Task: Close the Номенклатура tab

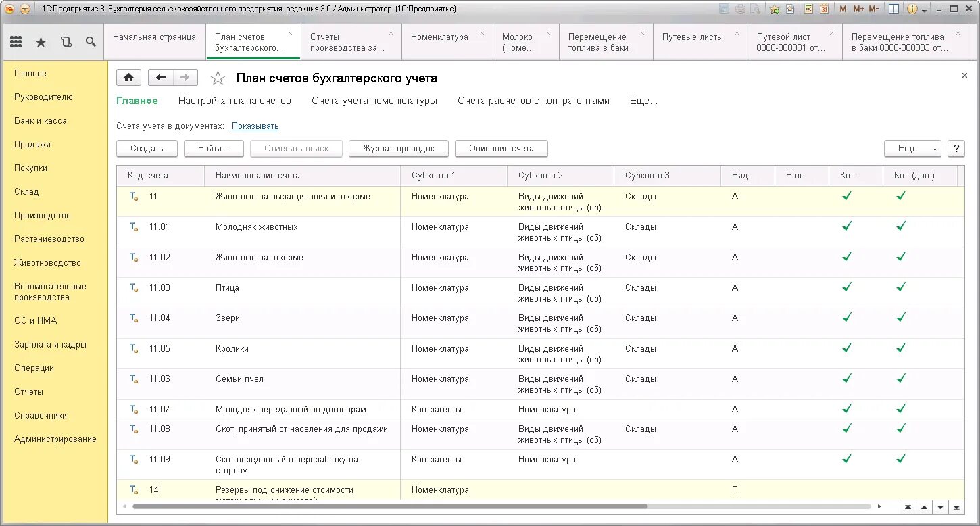Action: 482,32
